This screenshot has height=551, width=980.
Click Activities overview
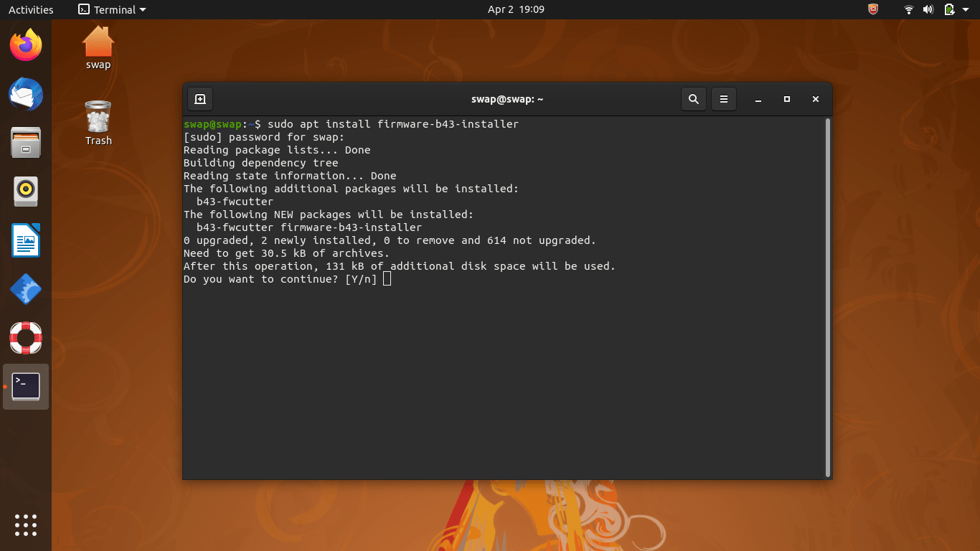tap(31, 9)
